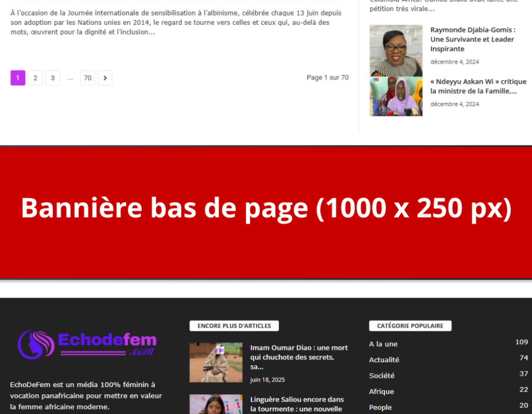Viewport: 532px width, 414px height.
Task: Click the red bottom page banner ad
Action: click(x=266, y=212)
